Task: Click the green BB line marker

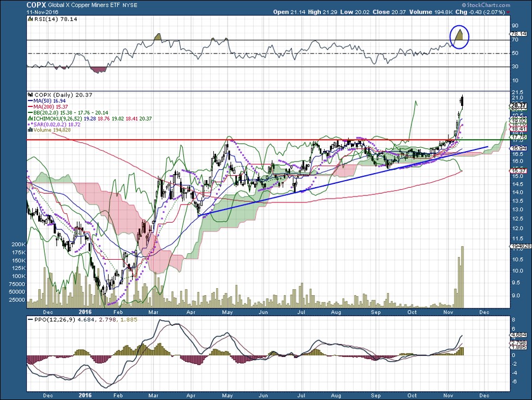Action: click(x=30, y=112)
